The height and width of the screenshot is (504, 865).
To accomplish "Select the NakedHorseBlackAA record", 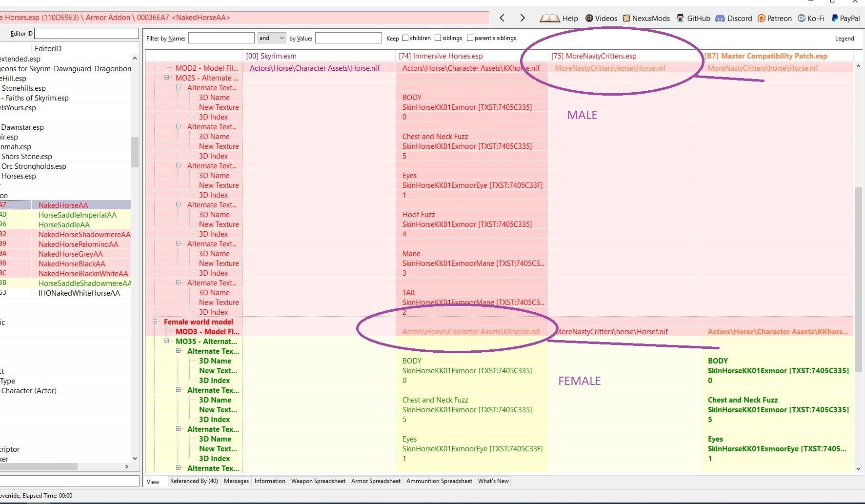I will tap(72, 263).
